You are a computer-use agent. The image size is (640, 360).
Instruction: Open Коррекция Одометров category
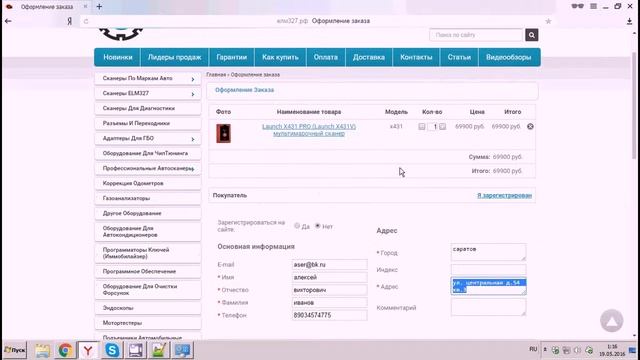pos(148,183)
